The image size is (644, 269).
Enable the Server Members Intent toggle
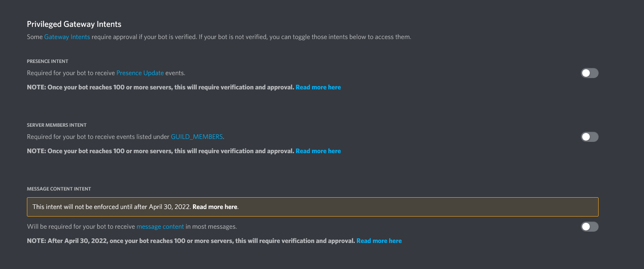coord(589,136)
